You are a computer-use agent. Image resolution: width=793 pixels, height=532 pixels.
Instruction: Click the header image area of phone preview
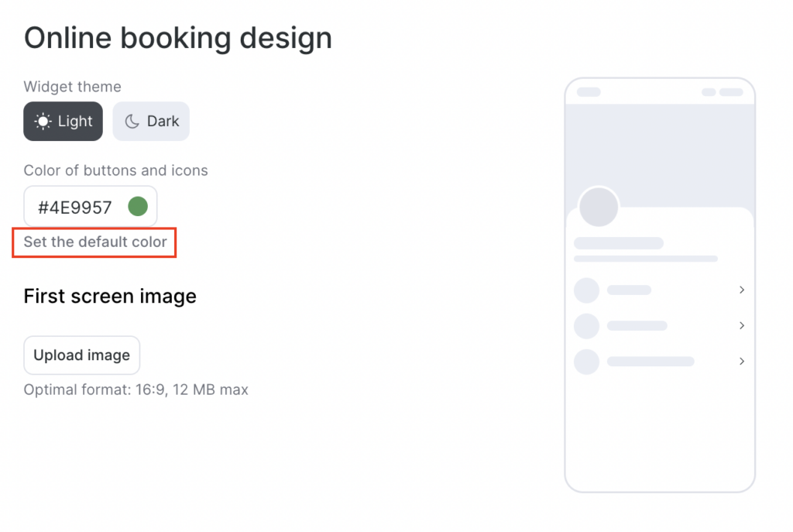click(660, 147)
